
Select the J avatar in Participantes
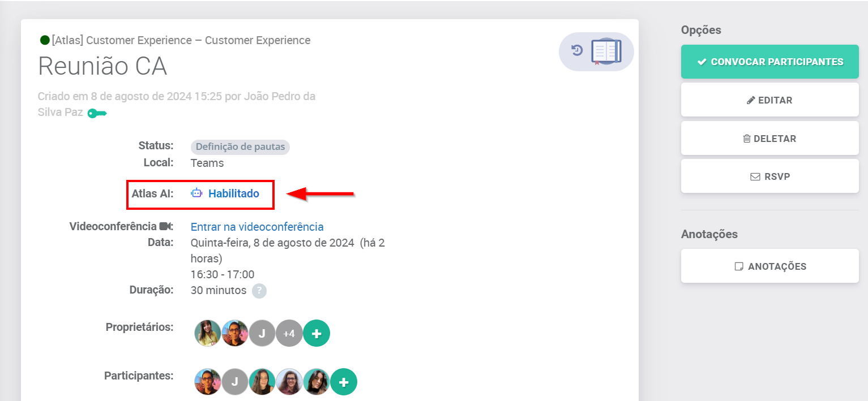pos(234,382)
